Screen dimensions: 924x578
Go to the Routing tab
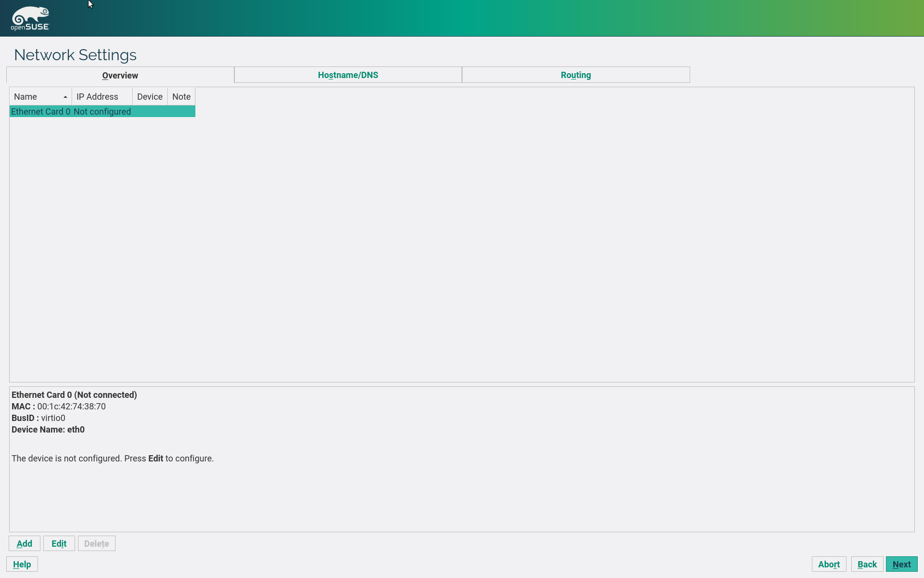[575, 75]
